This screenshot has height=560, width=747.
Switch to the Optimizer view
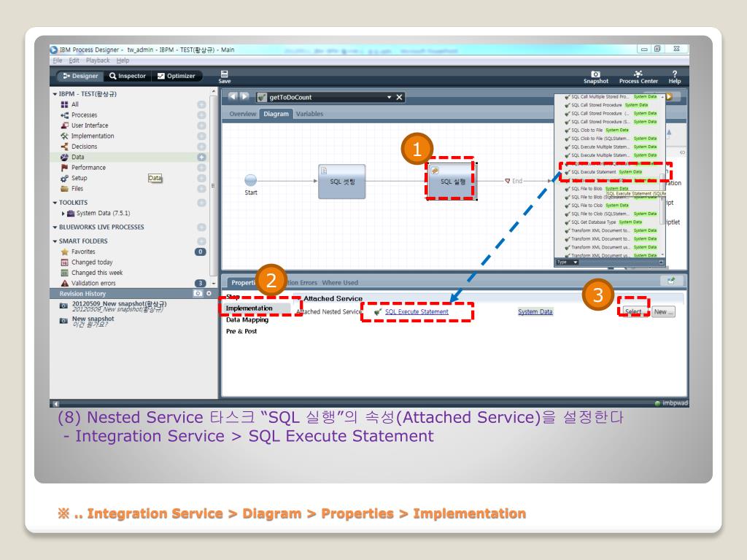tap(177, 76)
